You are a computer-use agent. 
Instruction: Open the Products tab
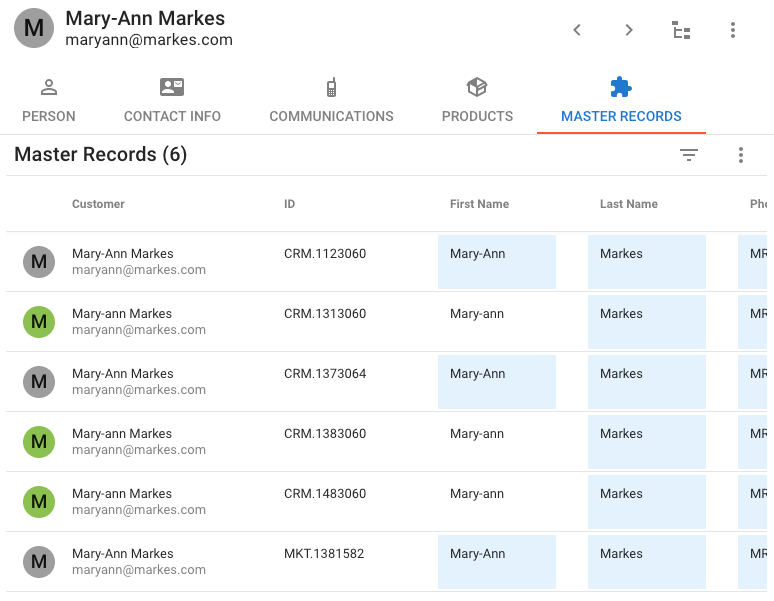tap(477, 101)
